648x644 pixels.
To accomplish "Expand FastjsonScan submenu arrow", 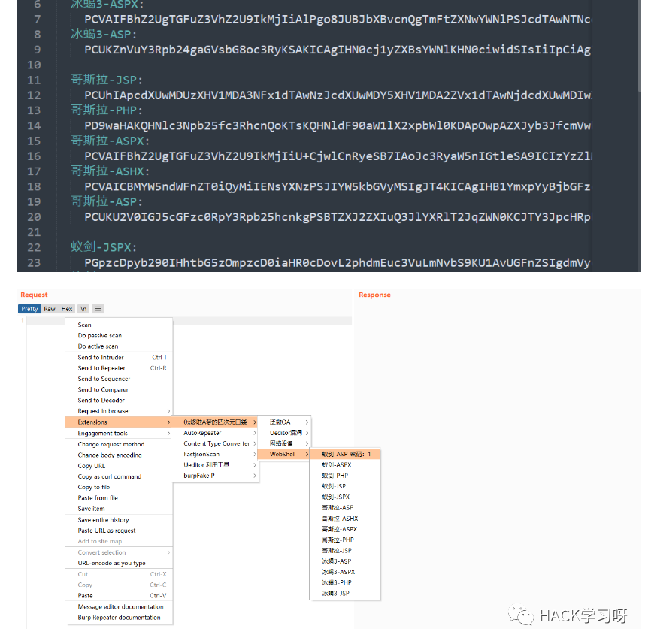I will coord(255,455).
